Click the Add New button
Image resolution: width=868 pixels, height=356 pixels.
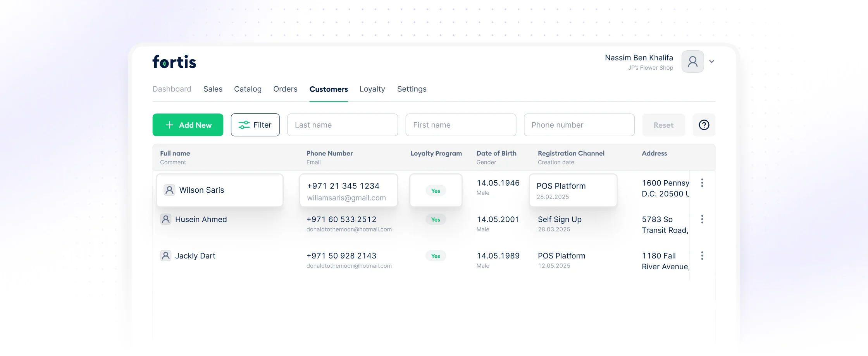[188, 125]
